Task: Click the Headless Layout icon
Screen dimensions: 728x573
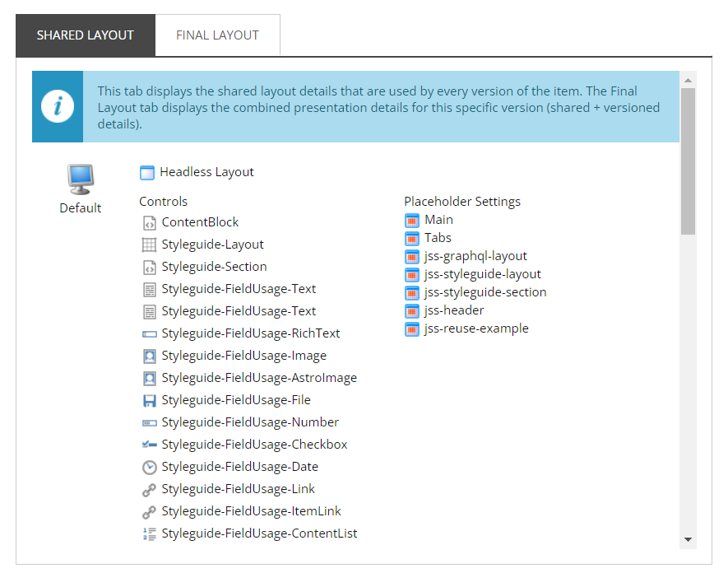Action: (x=147, y=173)
